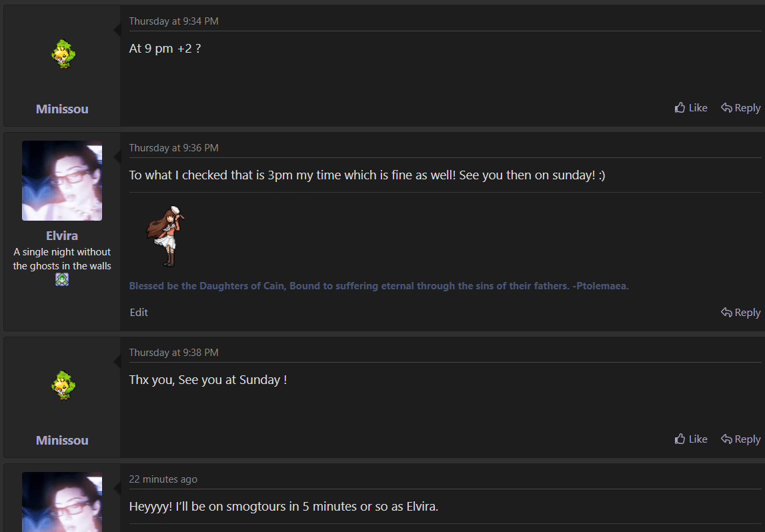Like the 'Thx you, See you at Sunday' post
This screenshot has width=765, height=532.
click(691, 439)
